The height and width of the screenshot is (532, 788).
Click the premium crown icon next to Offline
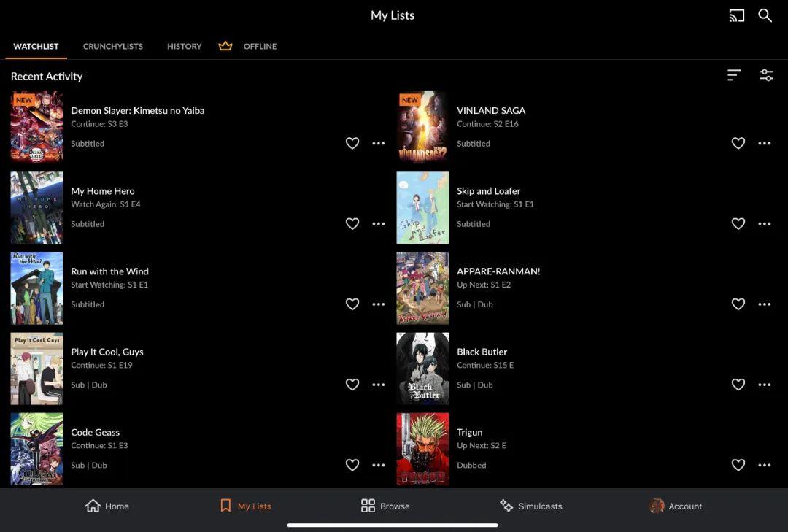point(225,45)
